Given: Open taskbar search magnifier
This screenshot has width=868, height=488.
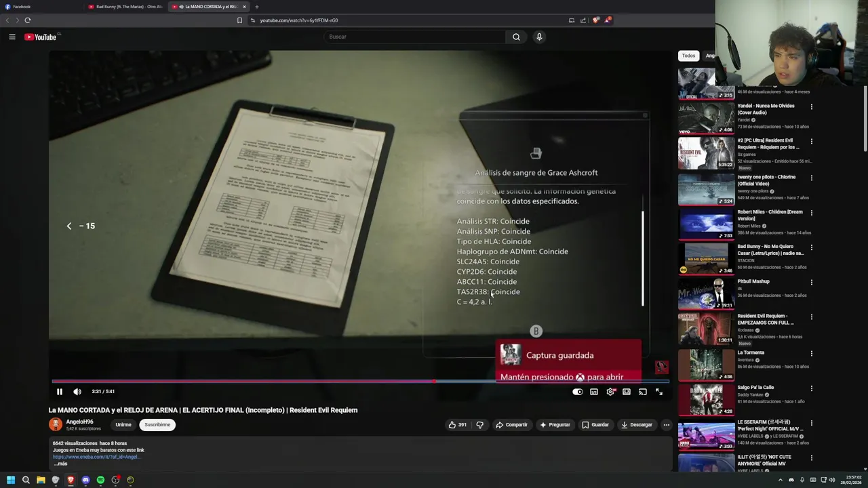Looking at the screenshot, I should click(26, 480).
